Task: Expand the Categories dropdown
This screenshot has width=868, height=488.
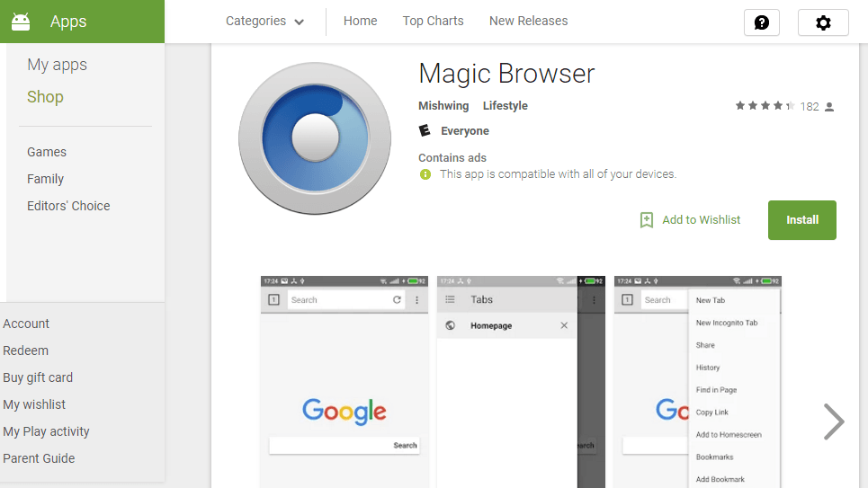Action: [264, 21]
